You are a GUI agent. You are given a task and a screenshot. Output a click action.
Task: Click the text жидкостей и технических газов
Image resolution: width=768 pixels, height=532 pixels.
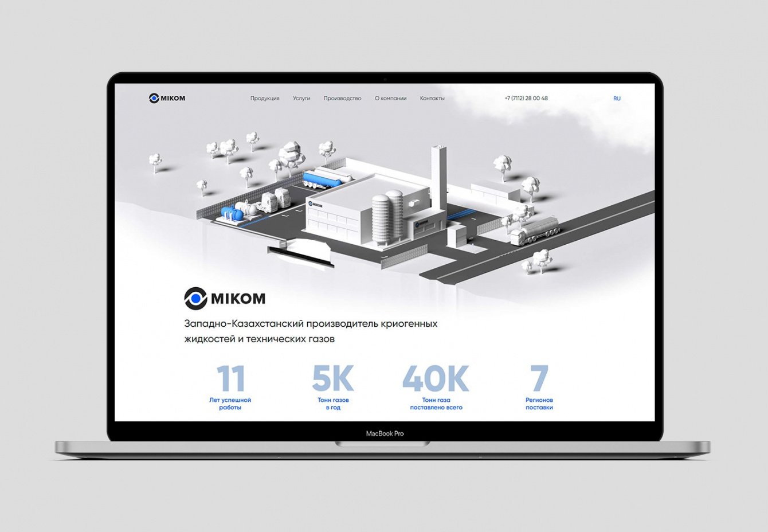point(260,339)
